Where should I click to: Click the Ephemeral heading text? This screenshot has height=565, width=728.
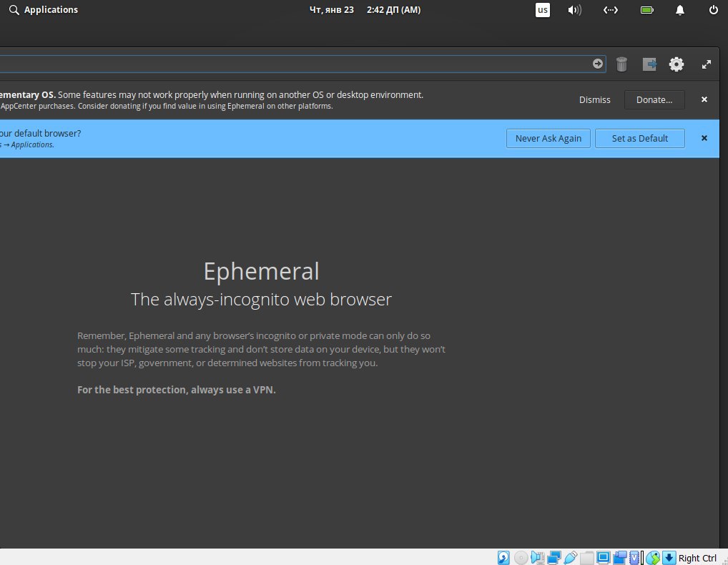262,272
